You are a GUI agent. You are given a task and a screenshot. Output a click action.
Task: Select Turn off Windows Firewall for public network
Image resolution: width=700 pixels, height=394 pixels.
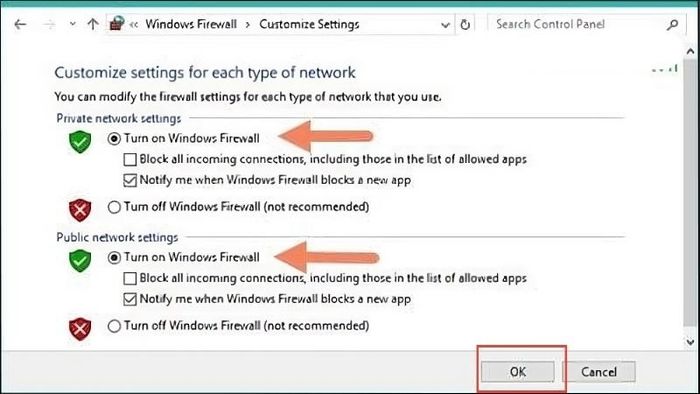(x=114, y=326)
